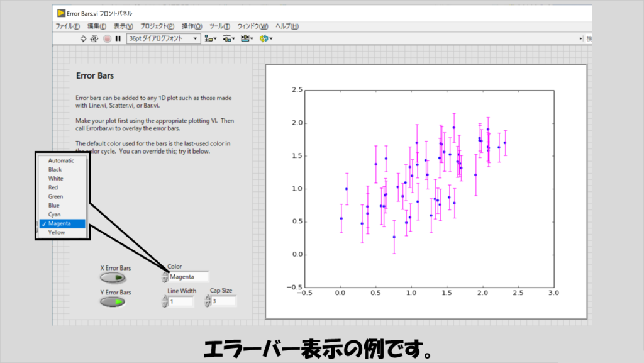Open the ツール(T) menu
The height and width of the screenshot is (363, 644).
click(218, 26)
